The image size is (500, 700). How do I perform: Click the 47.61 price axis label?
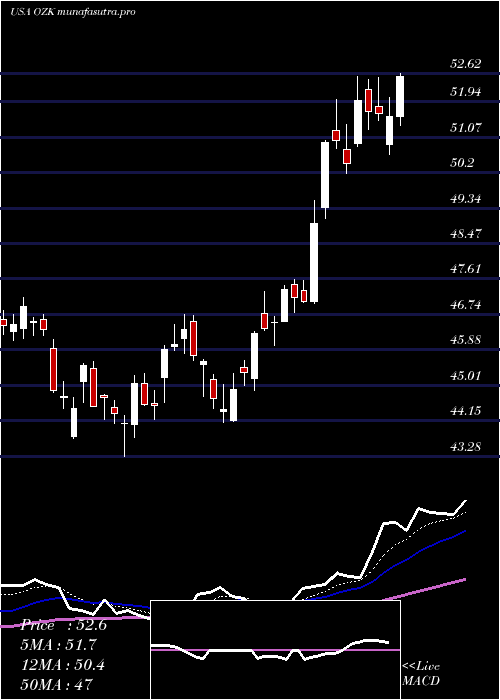coord(466,269)
